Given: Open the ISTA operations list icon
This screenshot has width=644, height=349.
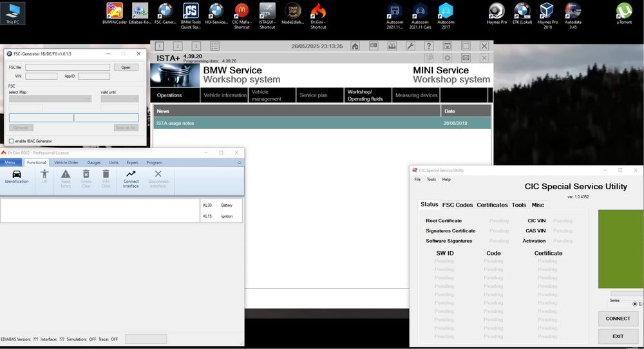Looking at the screenshot, I should [214, 46].
